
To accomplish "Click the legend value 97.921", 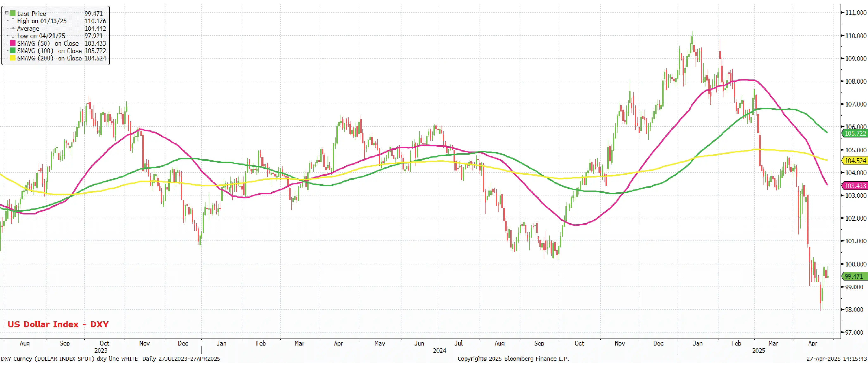I will (x=94, y=36).
